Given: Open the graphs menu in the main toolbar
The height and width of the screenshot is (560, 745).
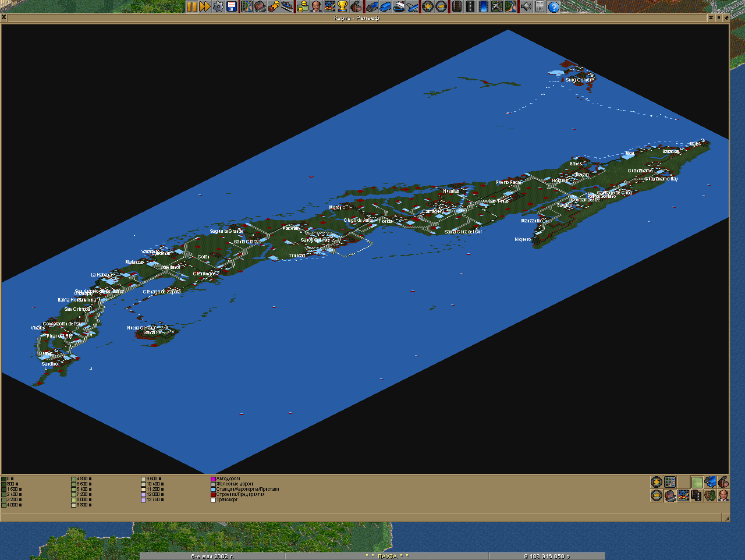Looking at the screenshot, I should coord(329,6).
